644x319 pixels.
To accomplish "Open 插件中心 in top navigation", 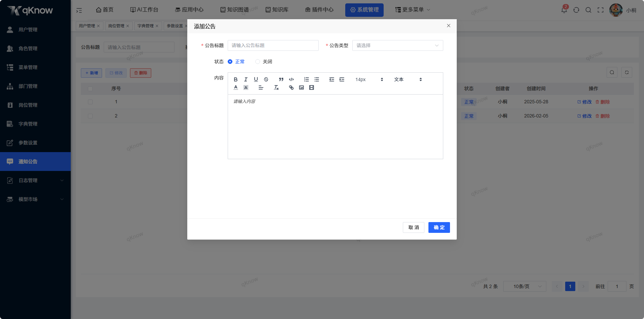I will tap(319, 10).
